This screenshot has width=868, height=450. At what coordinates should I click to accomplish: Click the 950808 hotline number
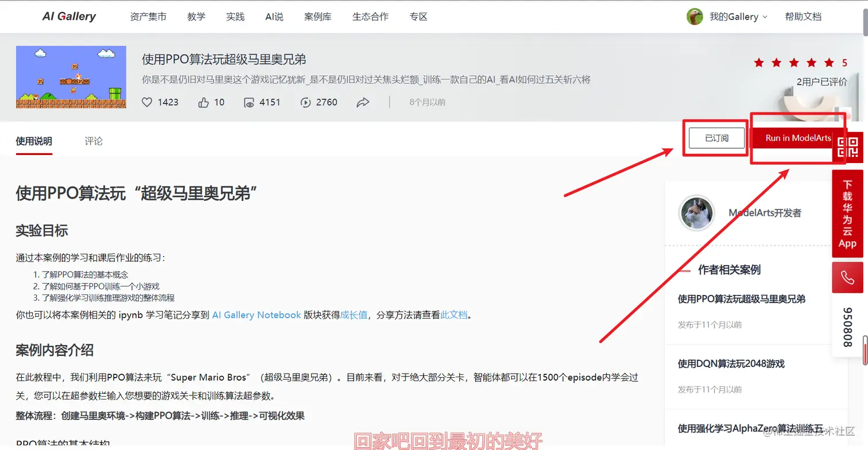coord(847,327)
